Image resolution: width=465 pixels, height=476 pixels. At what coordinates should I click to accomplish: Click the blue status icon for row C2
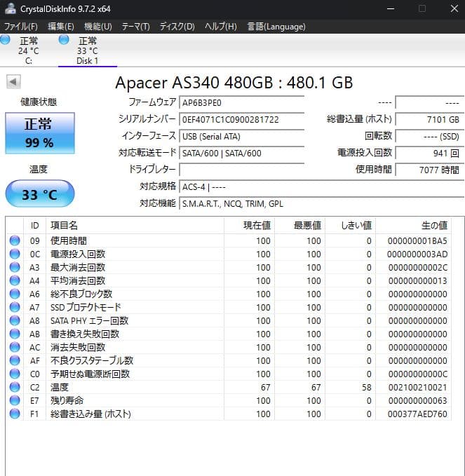pyautogui.click(x=15, y=388)
